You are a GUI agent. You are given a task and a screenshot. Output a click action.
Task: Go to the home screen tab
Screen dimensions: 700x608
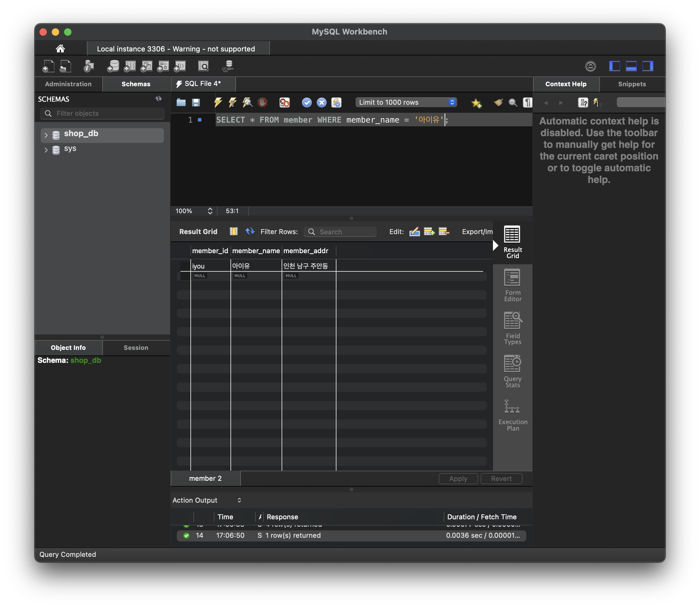(x=60, y=49)
